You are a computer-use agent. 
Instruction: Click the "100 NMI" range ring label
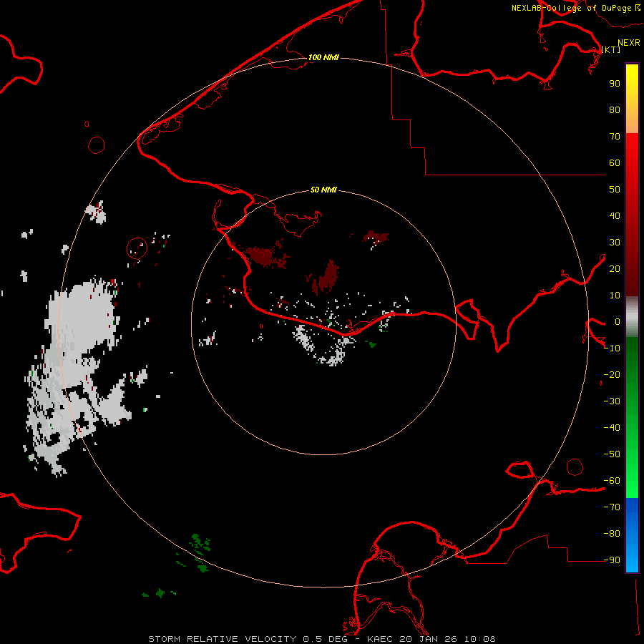[x=323, y=57]
